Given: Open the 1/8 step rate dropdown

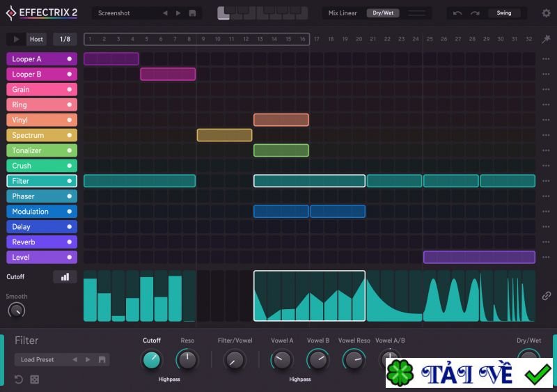Looking at the screenshot, I should (65, 39).
